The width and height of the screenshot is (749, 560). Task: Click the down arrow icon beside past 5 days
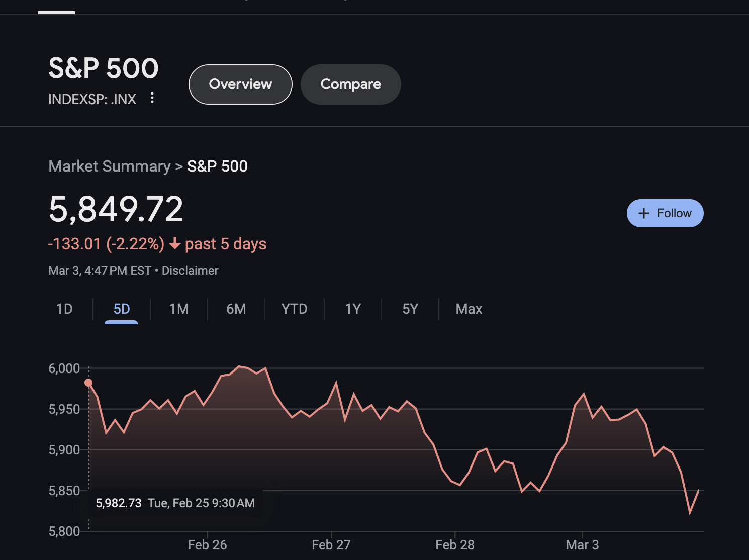coord(175,244)
